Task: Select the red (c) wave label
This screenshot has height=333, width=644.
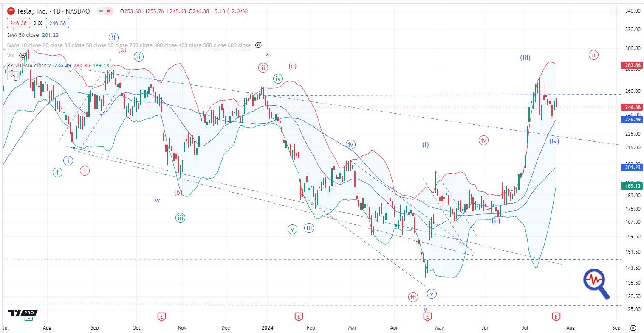Action: (x=292, y=66)
